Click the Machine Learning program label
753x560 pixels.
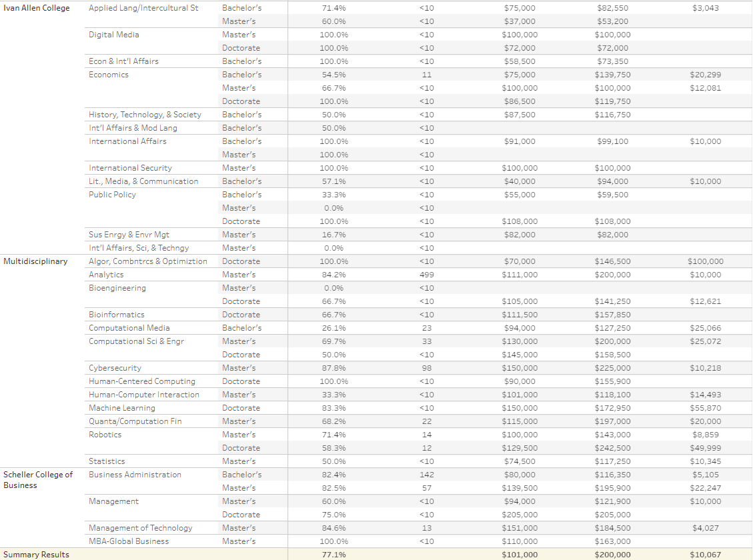click(121, 408)
